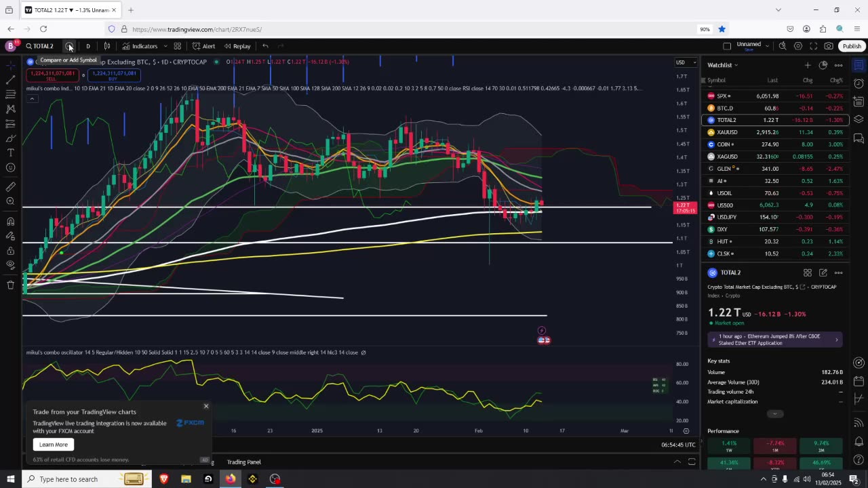Click Learn More in FXCM banner
Viewport: 868px width, 488px height.
click(54, 445)
